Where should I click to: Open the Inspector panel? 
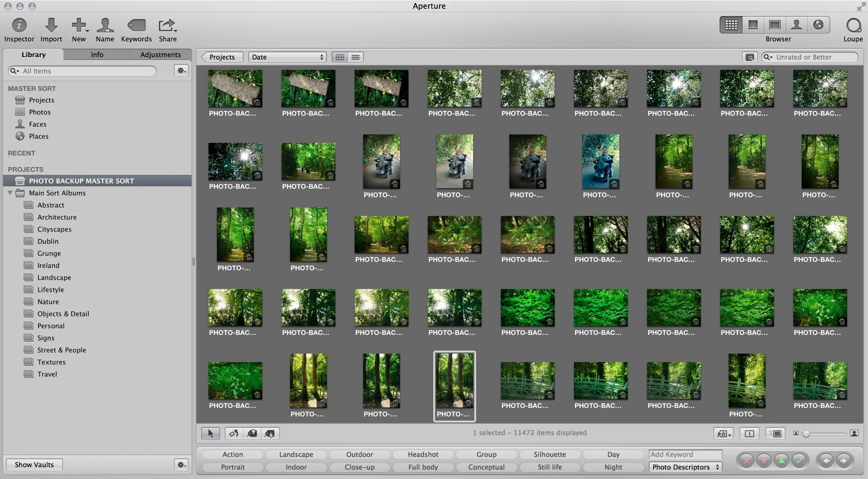[x=19, y=26]
